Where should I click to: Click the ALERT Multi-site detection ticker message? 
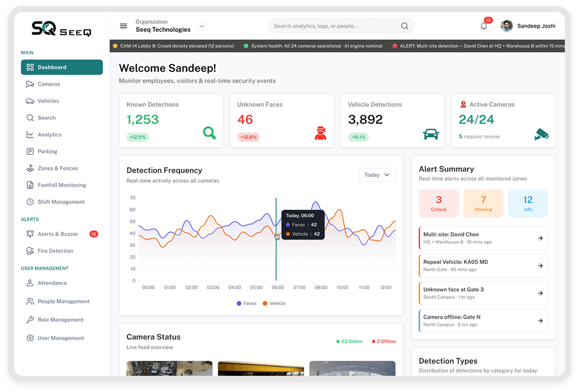tap(478, 46)
